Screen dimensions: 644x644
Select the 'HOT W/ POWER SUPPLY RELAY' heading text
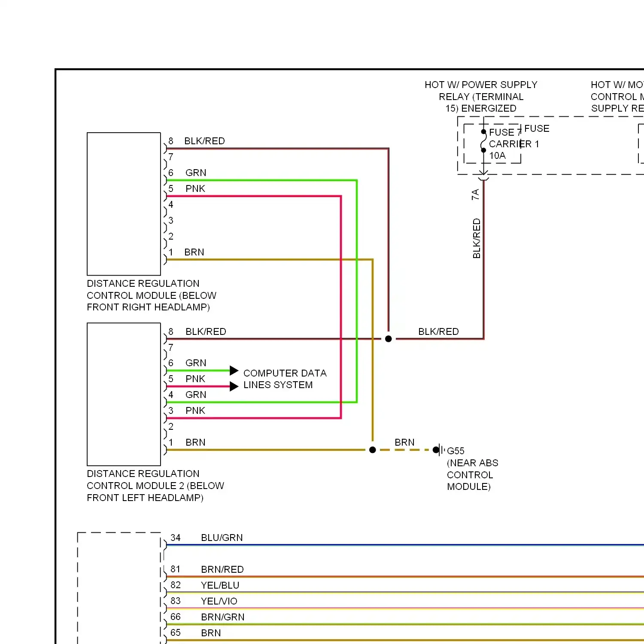pyautogui.click(x=481, y=97)
